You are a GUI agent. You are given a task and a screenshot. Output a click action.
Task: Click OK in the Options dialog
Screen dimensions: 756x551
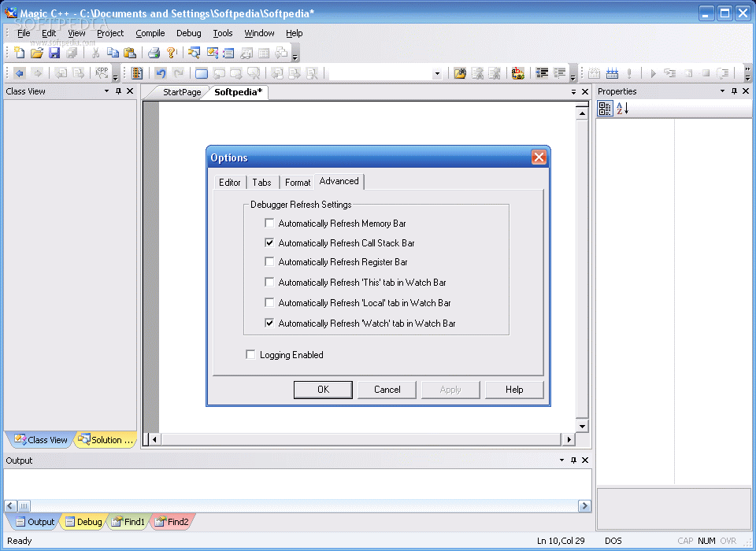[323, 390]
